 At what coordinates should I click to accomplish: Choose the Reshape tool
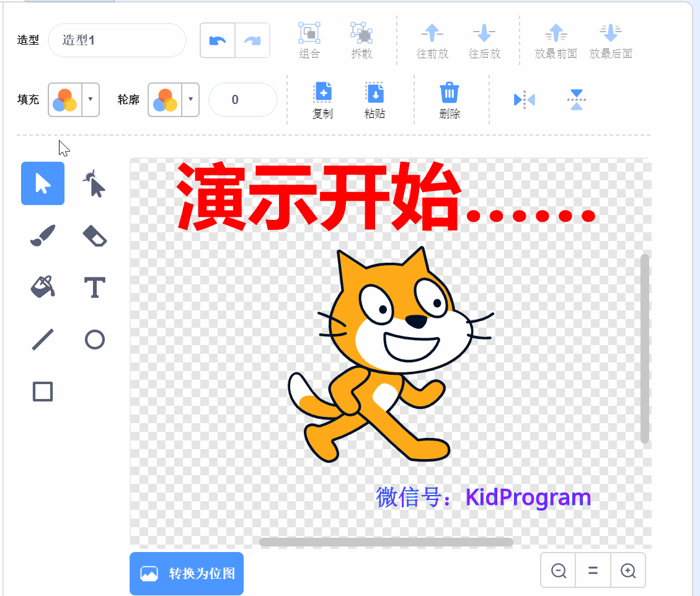pos(94,183)
